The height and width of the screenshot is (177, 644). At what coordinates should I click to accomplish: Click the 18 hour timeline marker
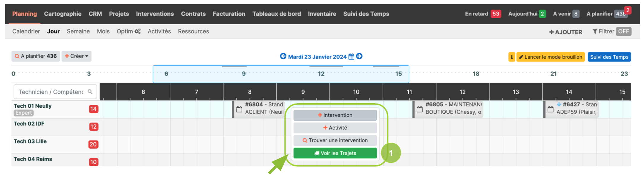476,74
